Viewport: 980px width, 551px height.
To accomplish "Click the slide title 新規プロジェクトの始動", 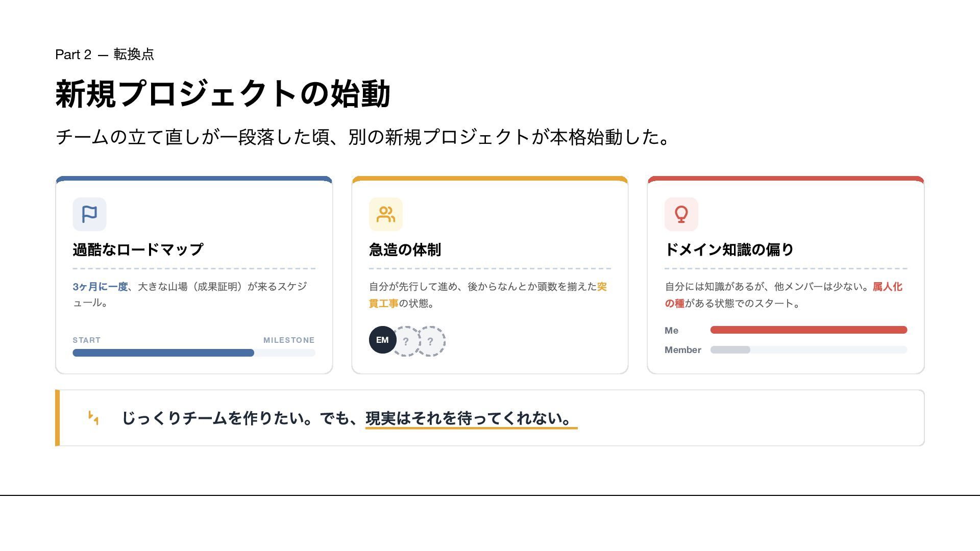I will 223,94.
